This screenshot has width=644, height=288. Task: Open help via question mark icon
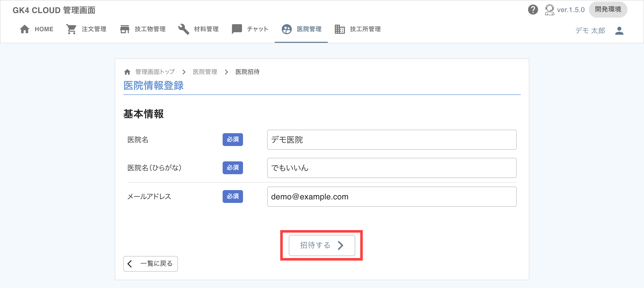tap(533, 10)
